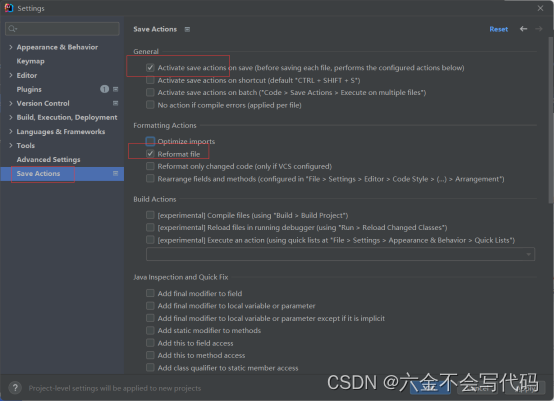This screenshot has width=554, height=402.
Task: Open the Keymap settings page
Action: [30, 61]
